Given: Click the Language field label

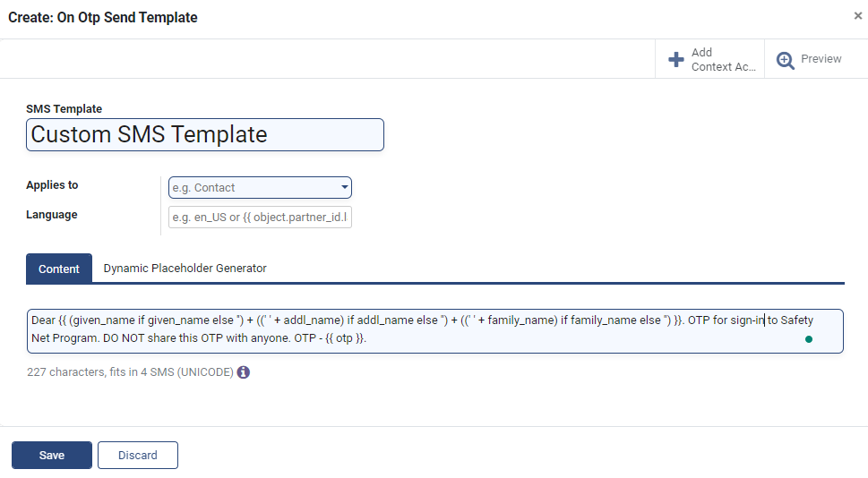Looking at the screenshot, I should pos(51,215).
